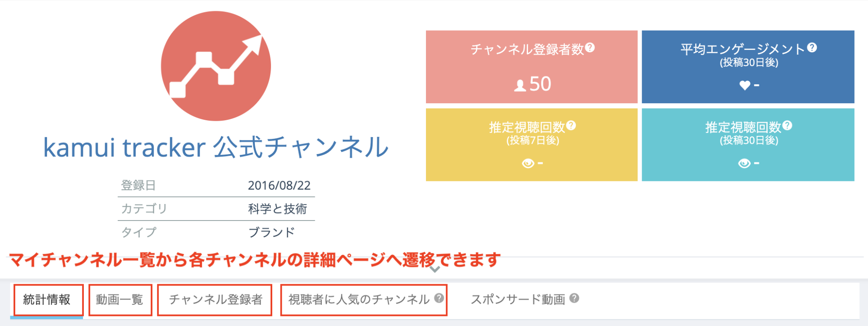Click eye icon on teal views card
Screen dimensions: 868x326
pyautogui.click(x=744, y=163)
